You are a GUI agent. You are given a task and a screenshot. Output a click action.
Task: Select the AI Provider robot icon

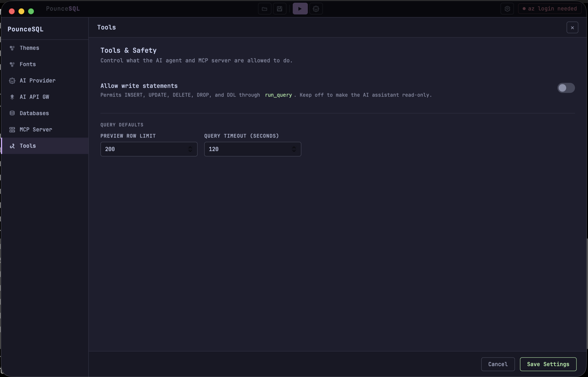12,81
